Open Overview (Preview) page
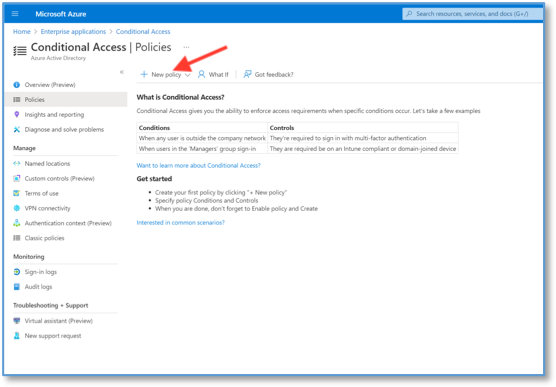Image resolution: width=556 pixels, height=387 pixels. [x=50, y=85]
